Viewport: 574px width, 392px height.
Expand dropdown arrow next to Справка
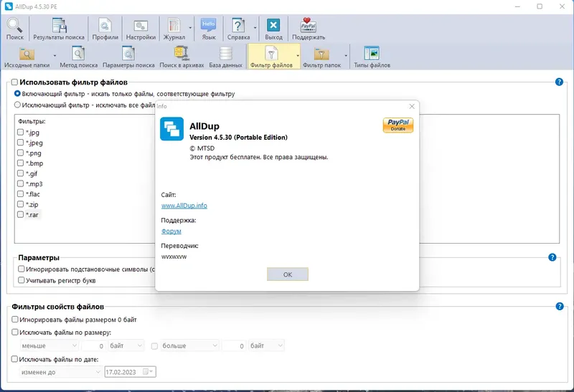coord(255,28)
